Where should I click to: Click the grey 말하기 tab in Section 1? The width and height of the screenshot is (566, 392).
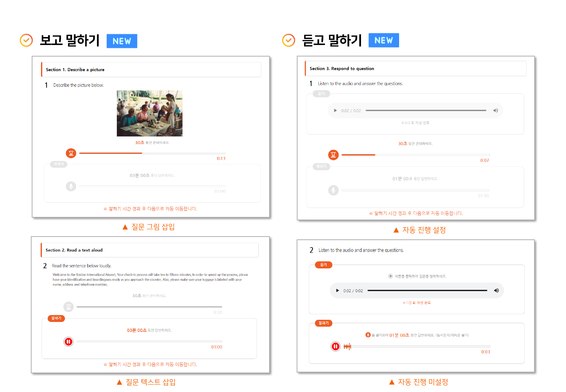[59, 164]
